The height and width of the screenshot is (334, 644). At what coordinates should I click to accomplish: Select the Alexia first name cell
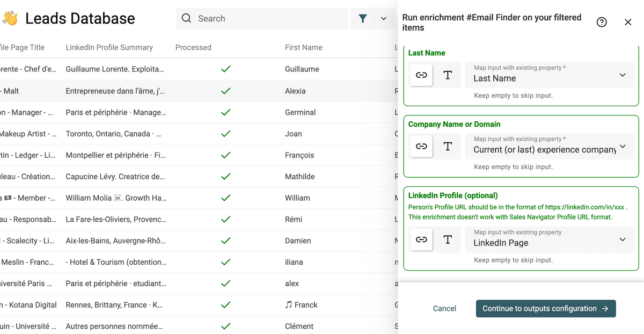(295, 91)
